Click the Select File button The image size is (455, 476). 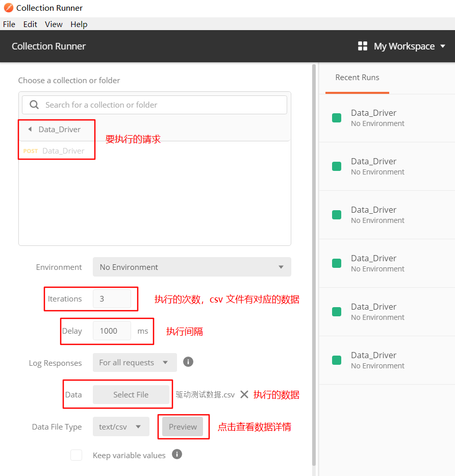[x=131, y=395]
